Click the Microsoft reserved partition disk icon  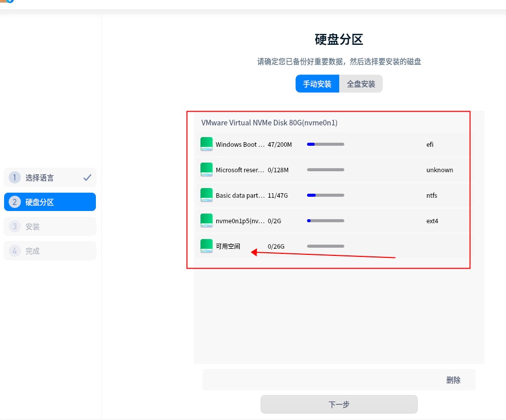pos(206,170)
